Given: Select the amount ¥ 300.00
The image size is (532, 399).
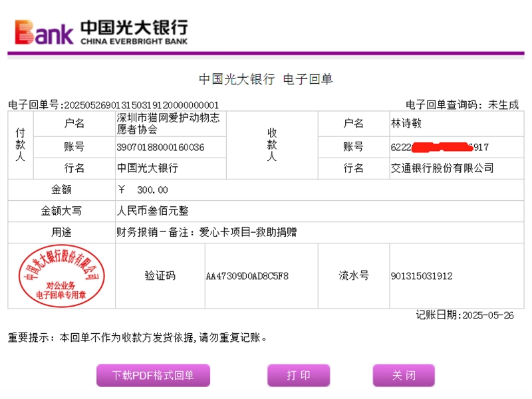Looking at the screenshot, I should point(143,190).
